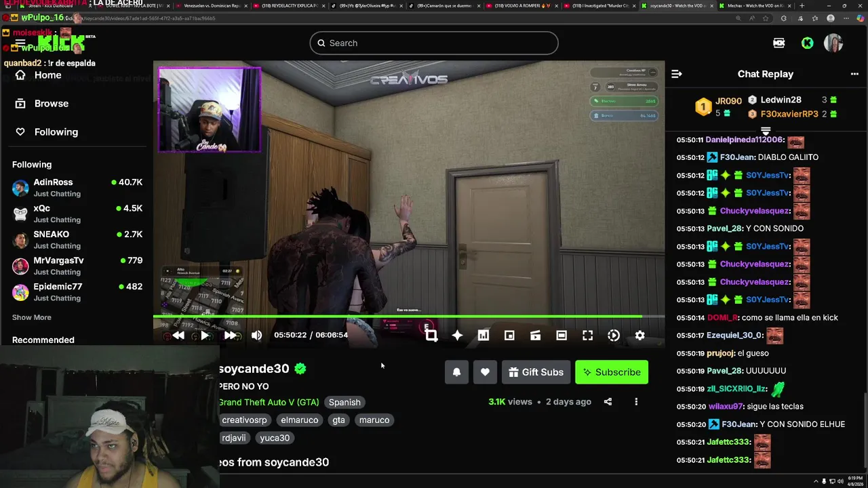The height and width of the screenshot is (488, 868).
Task: Open Following in the sidebar
Action: pos(47,132)
